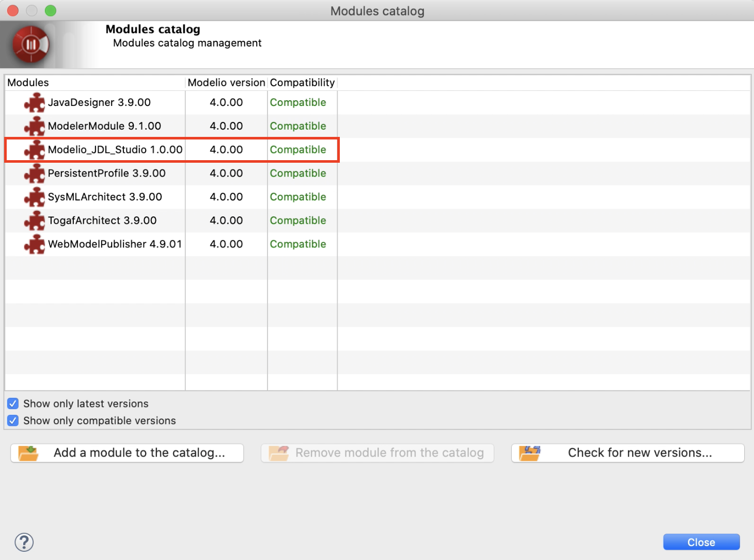Select the PersistentProfile 3.9.00 row
This screenshot has height=560, width=754.
tap(378, 174)
